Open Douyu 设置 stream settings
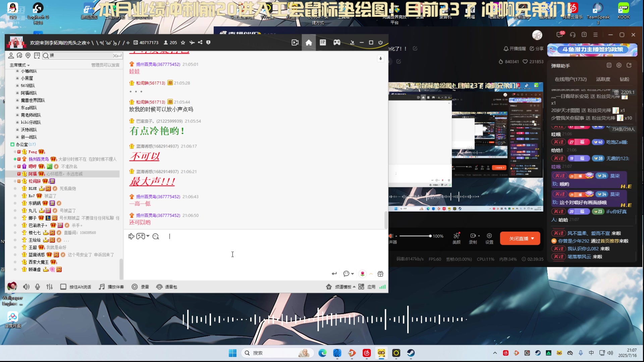 click(489, 238)
